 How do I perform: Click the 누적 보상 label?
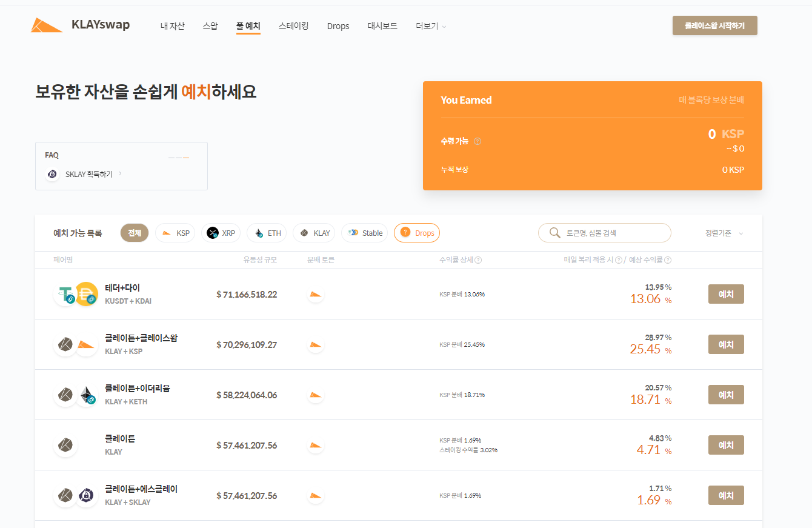[x=454, y=170]
